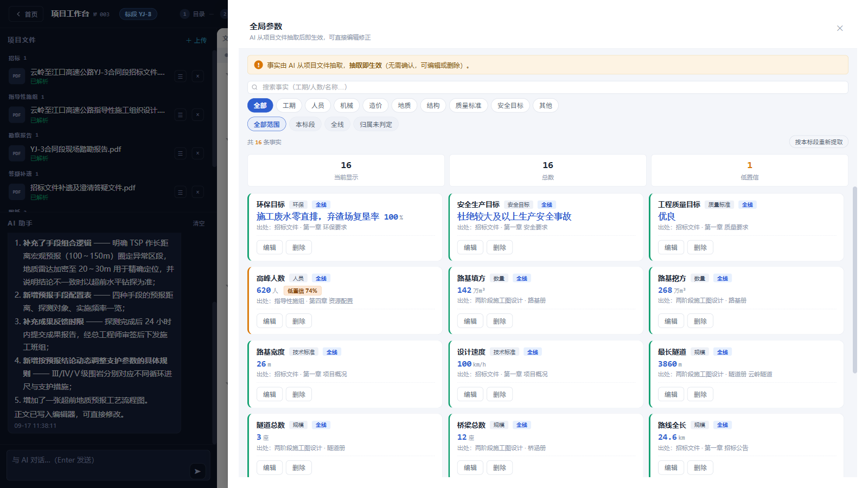The width and height of the screenshot is (868, 488).
Task: Send the AI chat message with the arrow button
Action: (197, 471)
